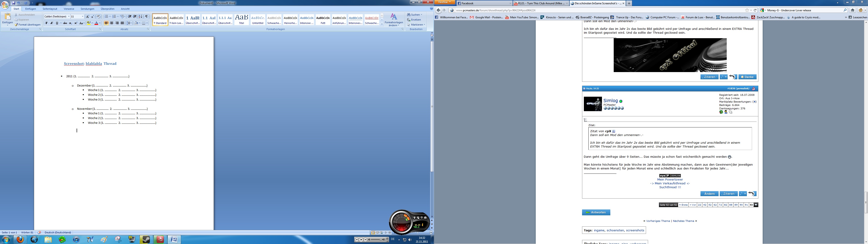Apply yellow text highlight color
Image resolution: width=868 pixels, height=244 pixels.
[x=89, y=23]
